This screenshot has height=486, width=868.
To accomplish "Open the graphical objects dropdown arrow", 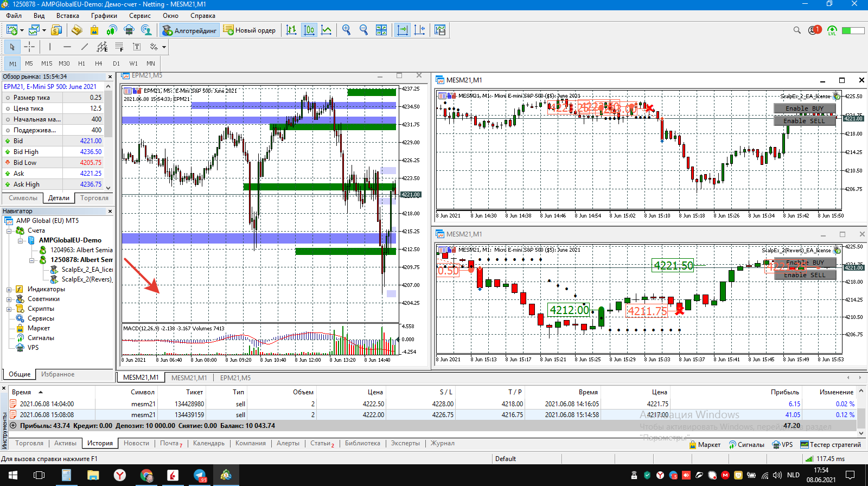I will tap(164, 47).
